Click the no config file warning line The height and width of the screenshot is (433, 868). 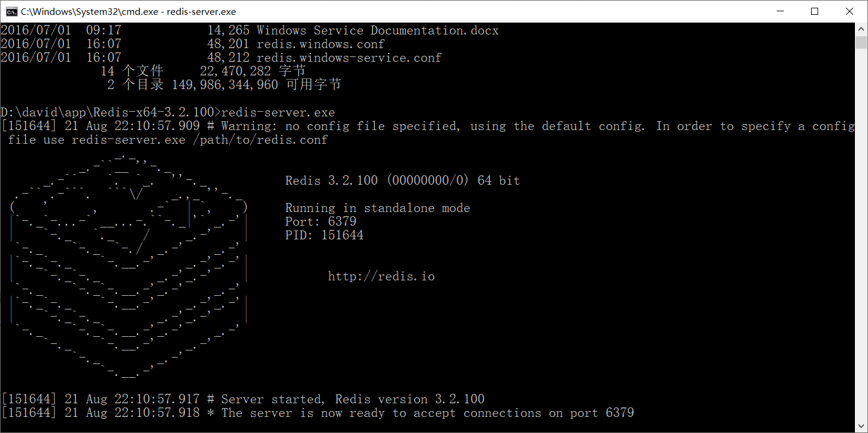click(x=428, y=133)
